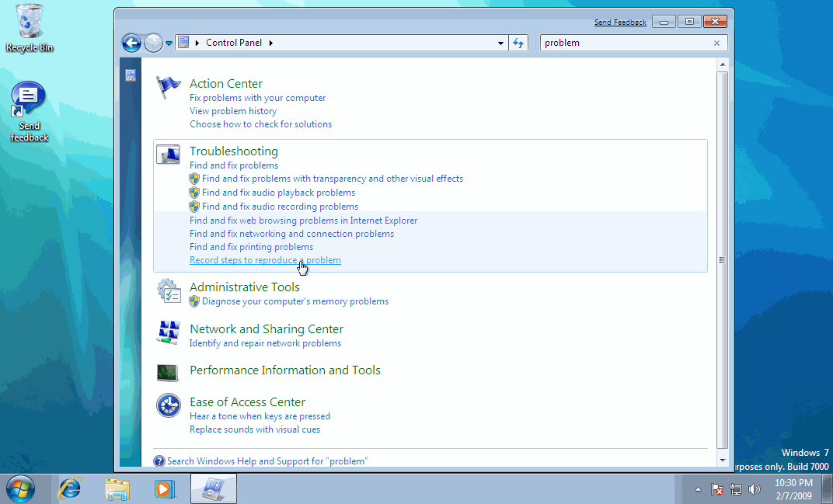Viewport: 833px width, 504px height.
Task: Open the Recycle Bin desktop icon
Action: pyautogui.click(x=30, y=29)
